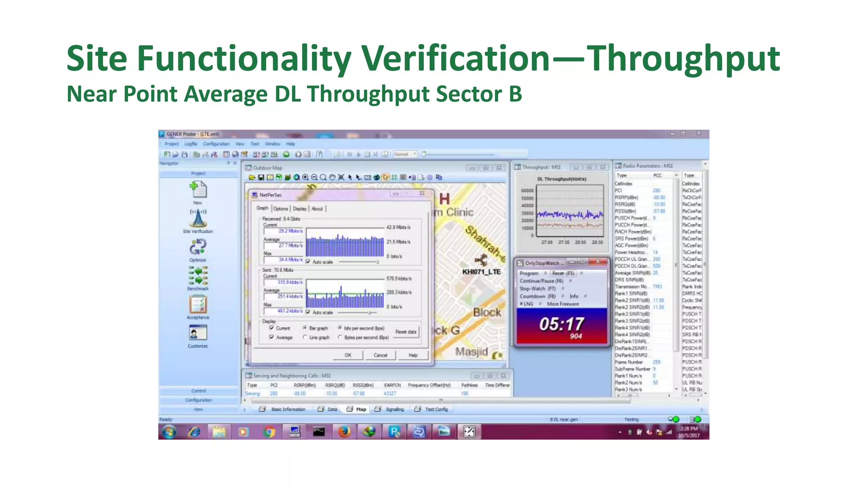Click Continue/Pause (F6) in OnlyStopWatch
The height and width of the screenshot is (488, 868).
[541, 281]
